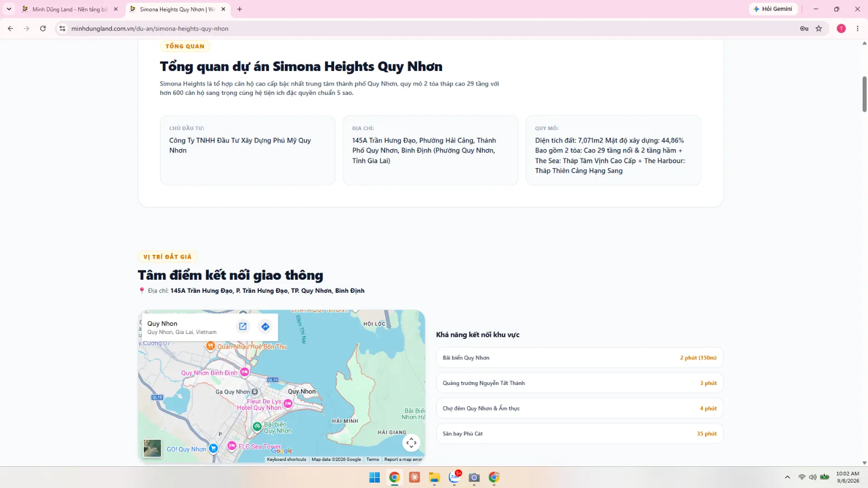Show hidden system tray icons
The image size is (868, 488).
click(787, 477)
